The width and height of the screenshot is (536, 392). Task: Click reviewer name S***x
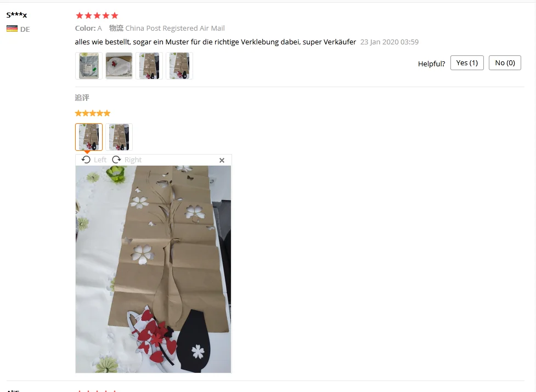16,15
